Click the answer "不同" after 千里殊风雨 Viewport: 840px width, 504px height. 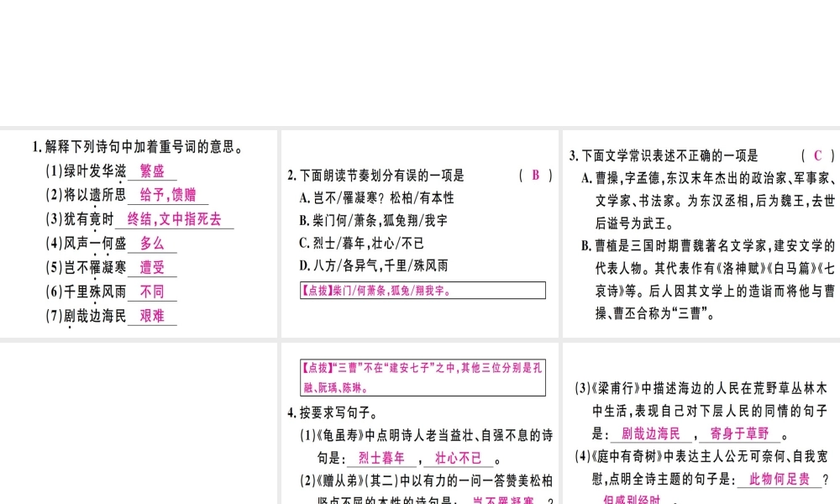[152, 291]
